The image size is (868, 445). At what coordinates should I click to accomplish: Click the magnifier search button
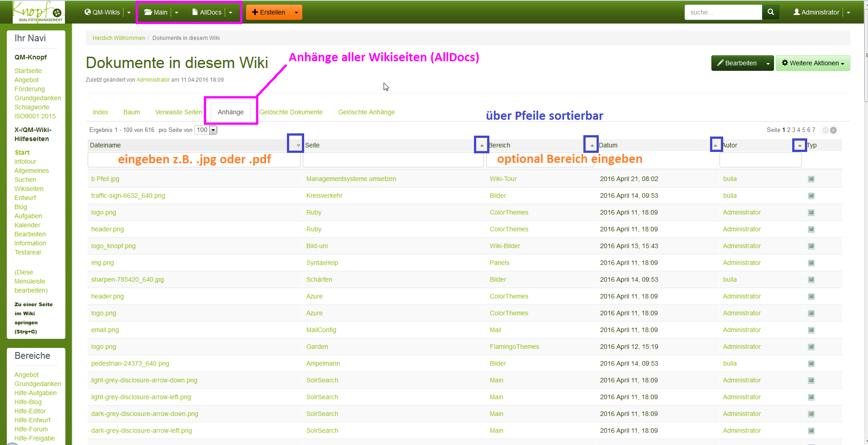click(x=770, y=12)
